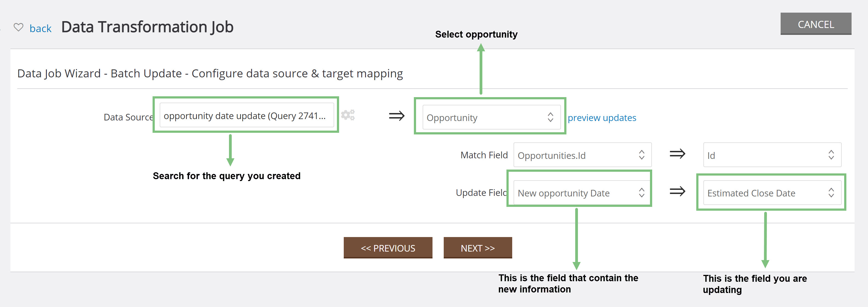
Task: Click the CANCEL button
Action: point(816,24)
